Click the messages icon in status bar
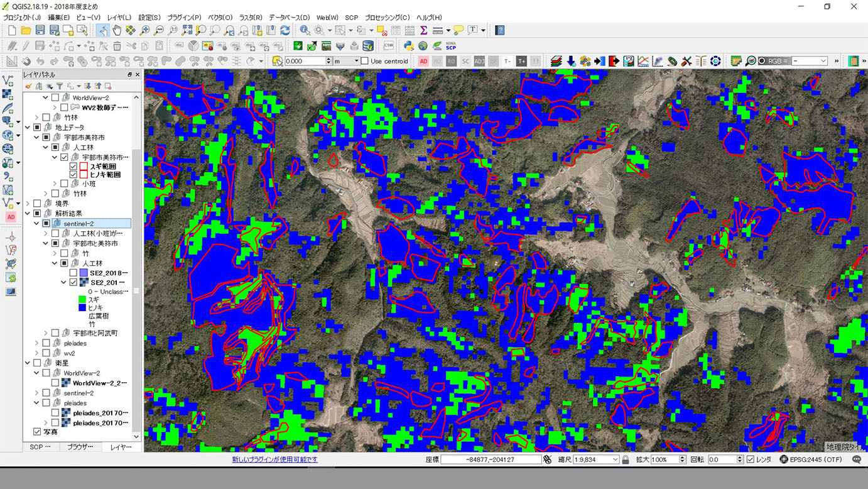 857,459
